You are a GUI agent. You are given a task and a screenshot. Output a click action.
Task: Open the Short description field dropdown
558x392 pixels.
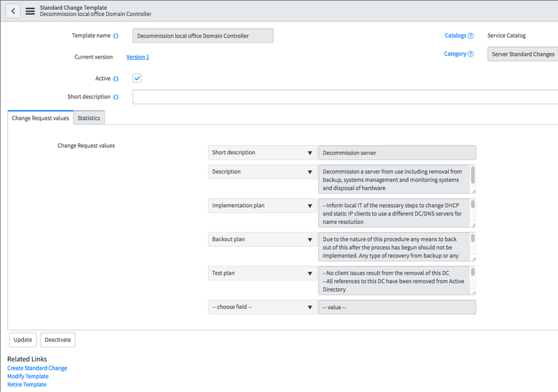(263, 153)
